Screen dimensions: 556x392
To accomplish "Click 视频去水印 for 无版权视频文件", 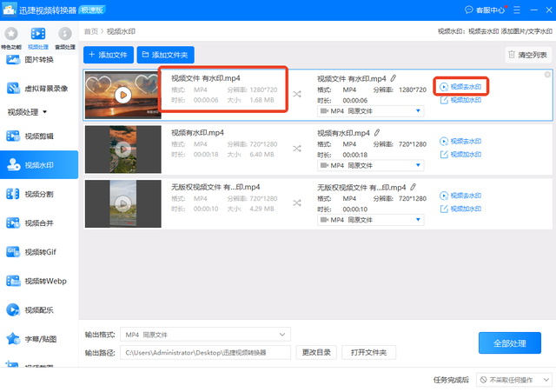I will (460, 196).
